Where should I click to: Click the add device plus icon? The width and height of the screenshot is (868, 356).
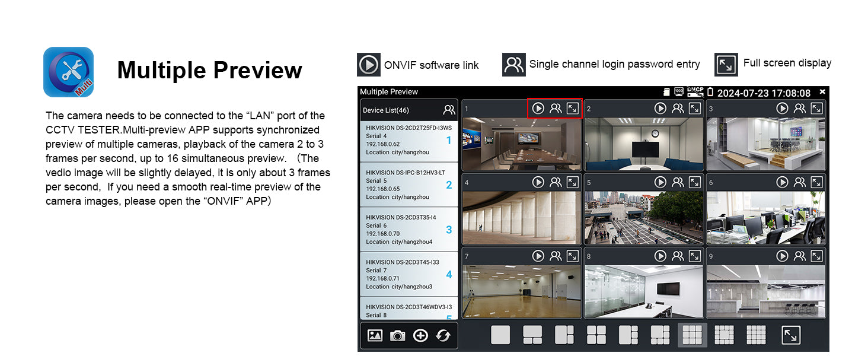pyautogui.click(x=420, y=336)
